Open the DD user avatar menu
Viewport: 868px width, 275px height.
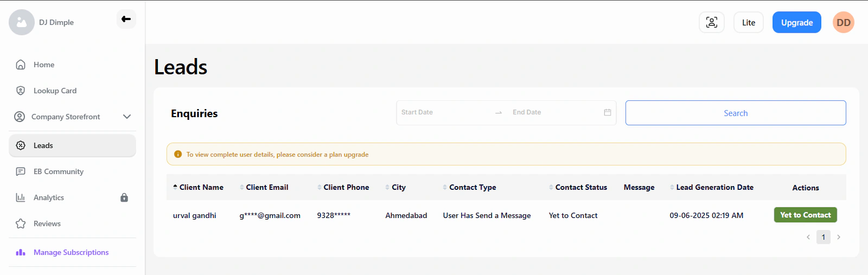(x=843, y=22)
